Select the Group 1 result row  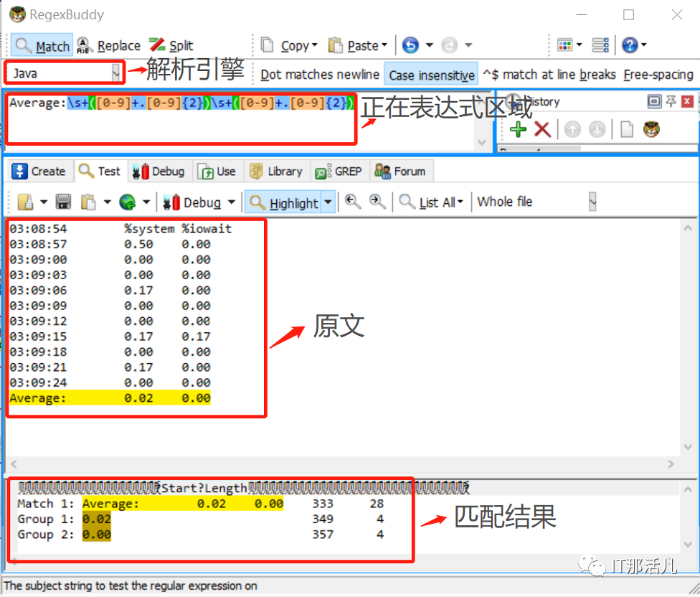pyautogui.click(x=200, y=519)
